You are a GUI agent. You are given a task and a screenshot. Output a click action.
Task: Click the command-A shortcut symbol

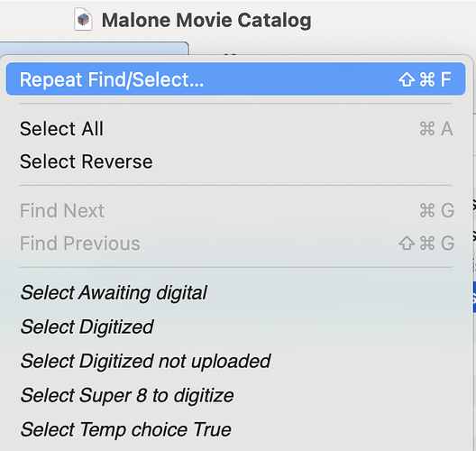click(x=436, y=128)
